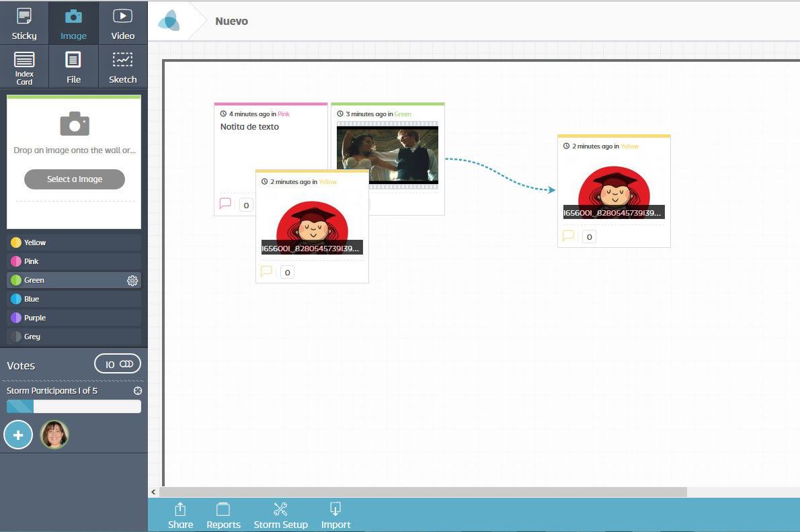
Task: Select the Yellow color group
Action: pyautogui.click(x=73, y=242)
